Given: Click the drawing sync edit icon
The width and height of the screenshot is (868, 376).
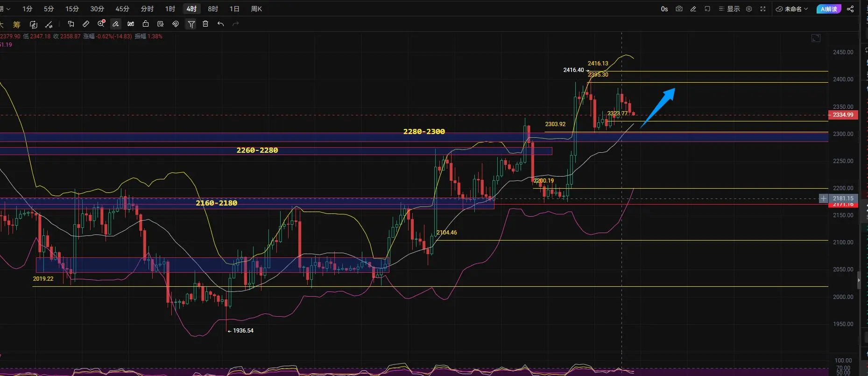Looking at the screenshot, I should coord(33,24).
